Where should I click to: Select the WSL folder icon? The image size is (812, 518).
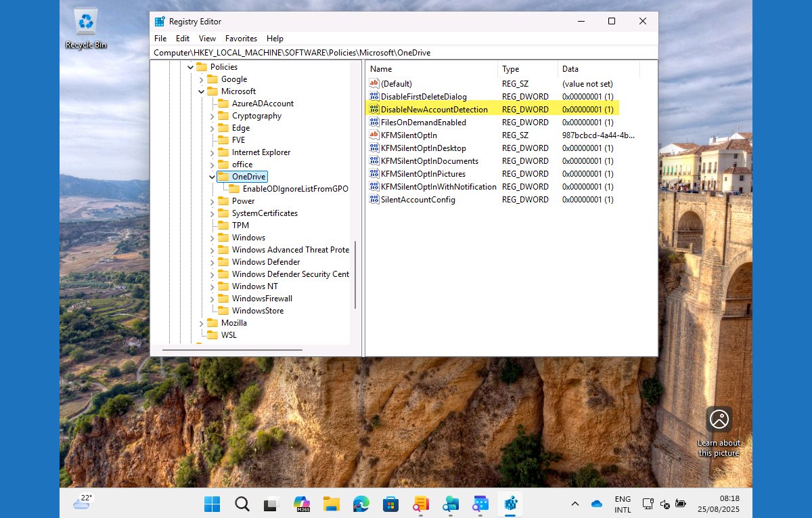point(212,335)
